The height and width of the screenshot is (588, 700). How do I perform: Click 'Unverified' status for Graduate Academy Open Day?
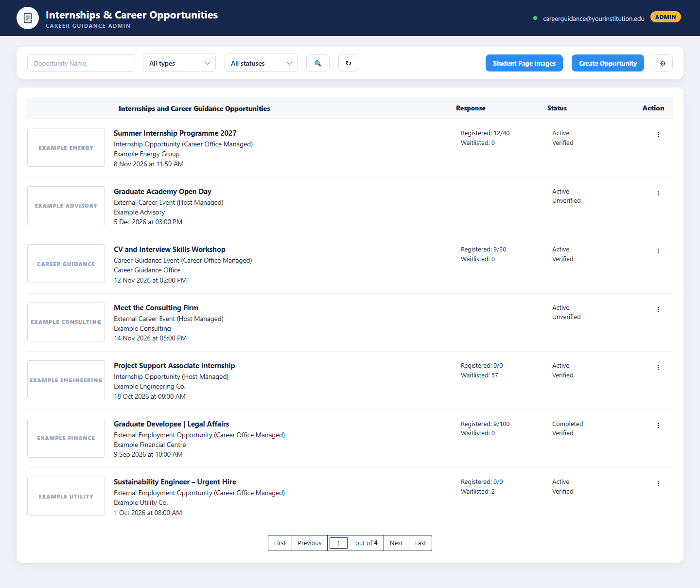click(566, 201)
